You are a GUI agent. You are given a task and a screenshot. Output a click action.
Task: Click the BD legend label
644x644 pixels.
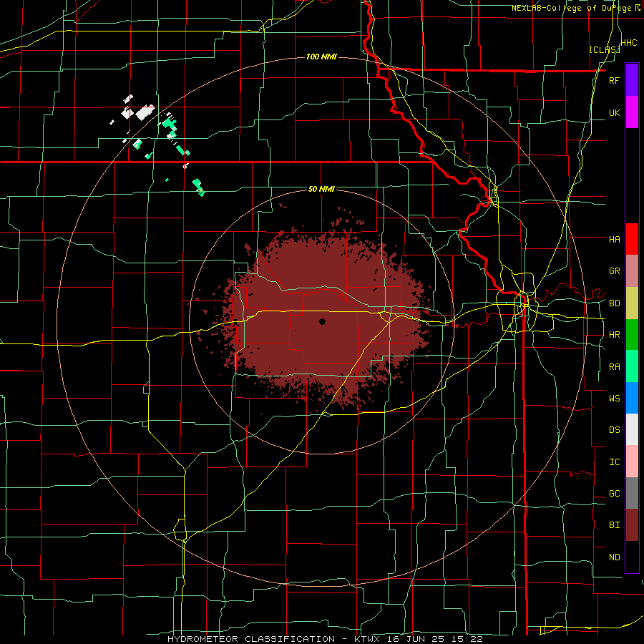[614, 303]
